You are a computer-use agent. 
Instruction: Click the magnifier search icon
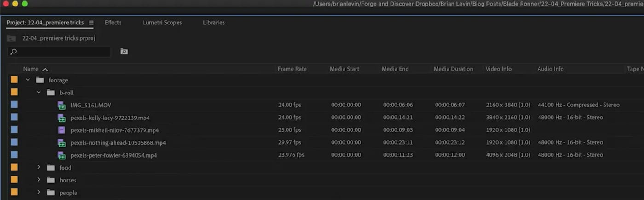coord(13,52)
